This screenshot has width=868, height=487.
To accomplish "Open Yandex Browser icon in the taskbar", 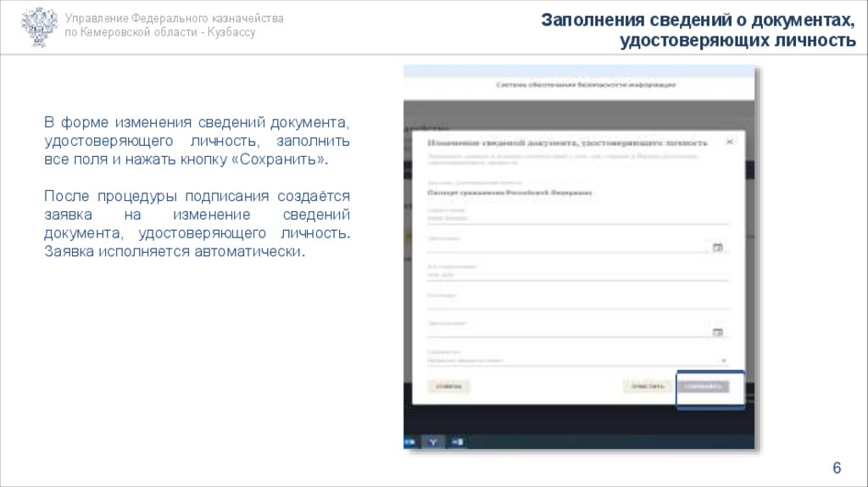I will click(x=433, y=441).
